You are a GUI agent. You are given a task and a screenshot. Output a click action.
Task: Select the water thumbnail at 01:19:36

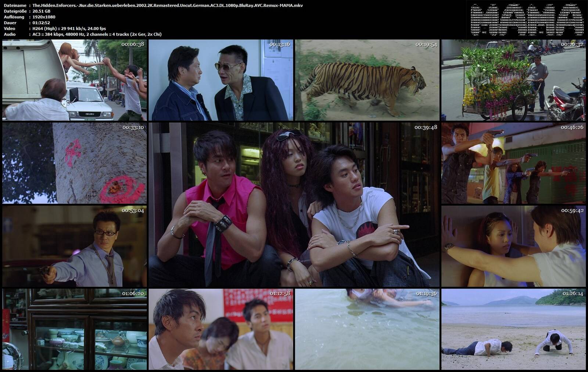coord(367,329)
